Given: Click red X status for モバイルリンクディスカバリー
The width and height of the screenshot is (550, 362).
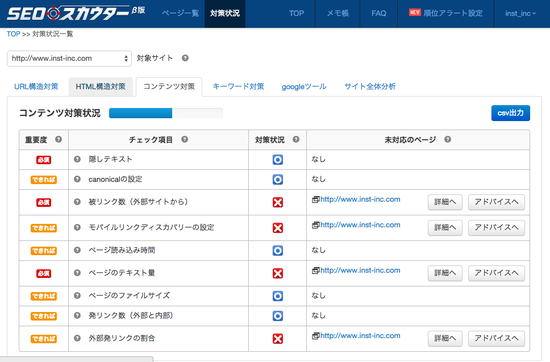Looking at the screenshot, I should coord(277,228).
